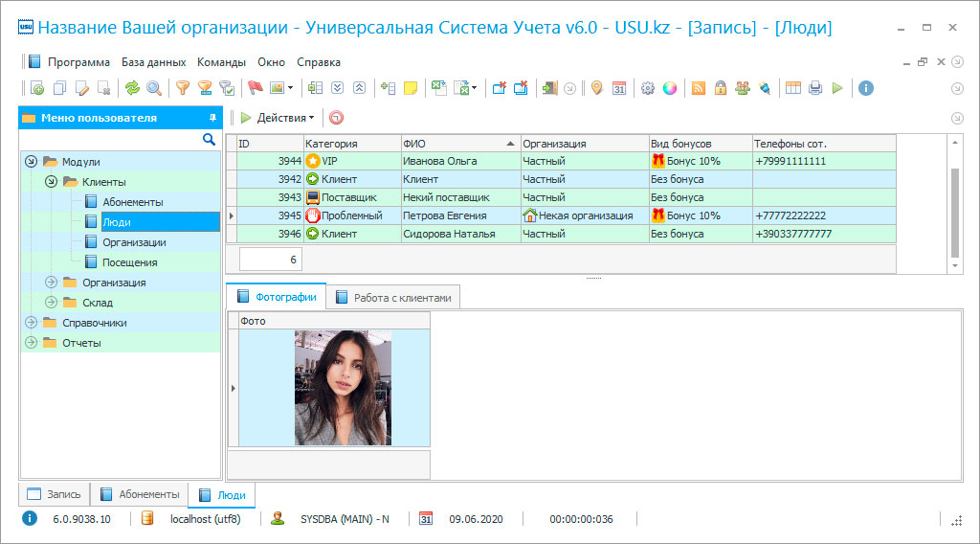The height and width of the screenshot is (544, 980).
Task: Click the padlock icon in the toolbar
Action: 720,88
